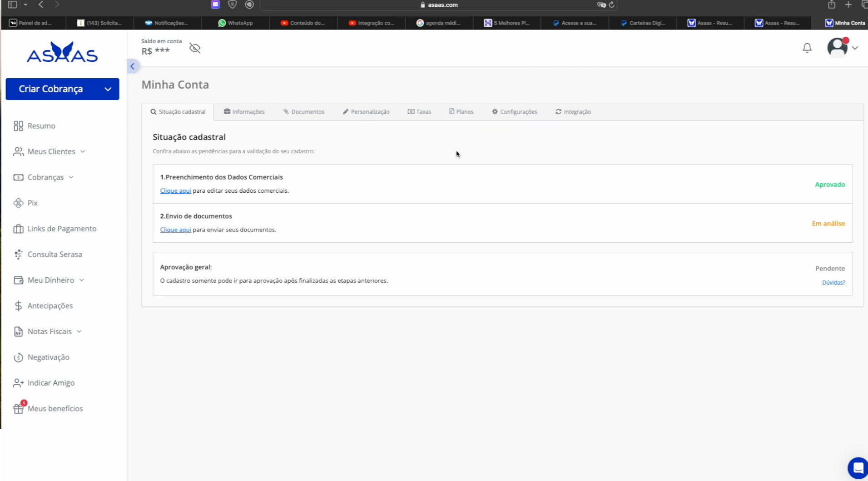The height and width of the screenshot is (481, 868).
Task: Open Pix from the sidebar
Action: pyautogui.click(x=32, y=203)
